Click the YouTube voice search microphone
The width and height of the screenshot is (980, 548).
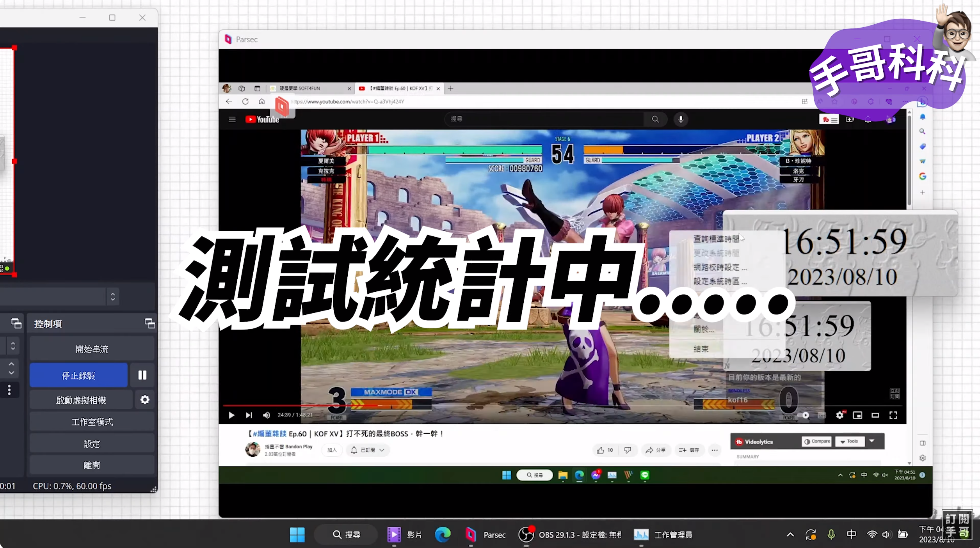pyautogui.click(x=681, y=119)
